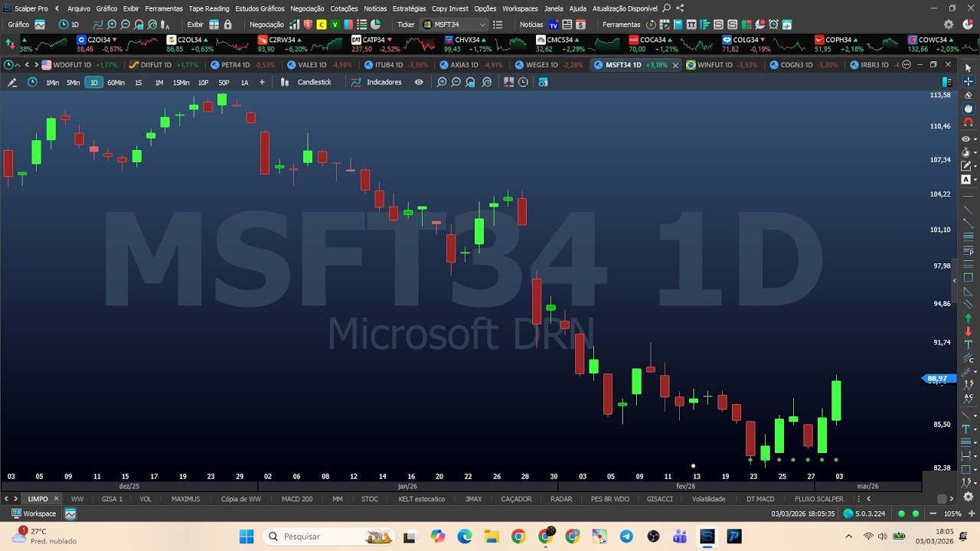Select the 60Min timeframe
The image size is (980, 551).
click(x=116, y=82)
